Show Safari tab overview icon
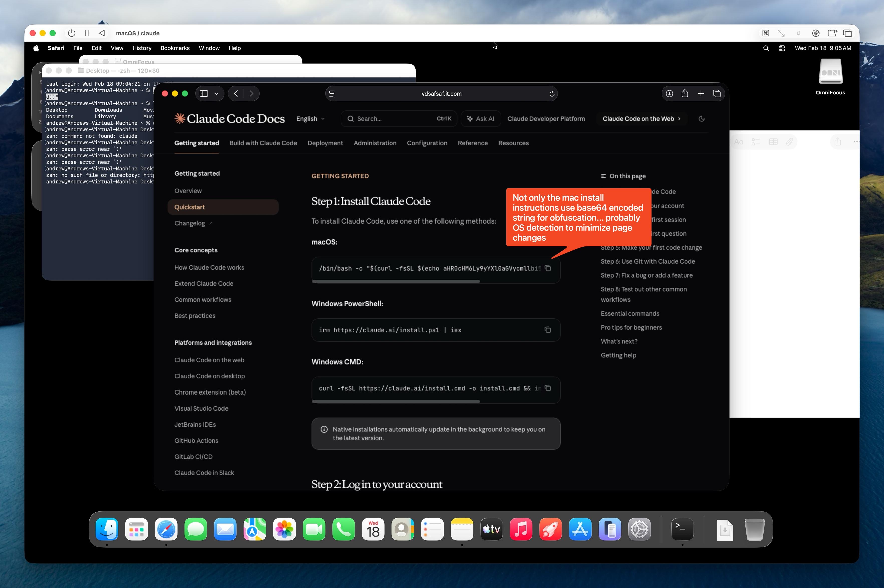This screenshot has height=588, width=884. [717, 93]
